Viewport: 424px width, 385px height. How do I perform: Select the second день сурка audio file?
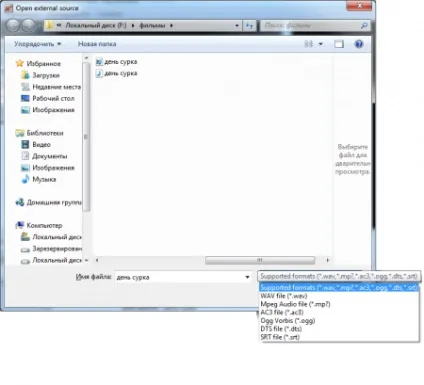pyautogui.click(x=116, y=73)
